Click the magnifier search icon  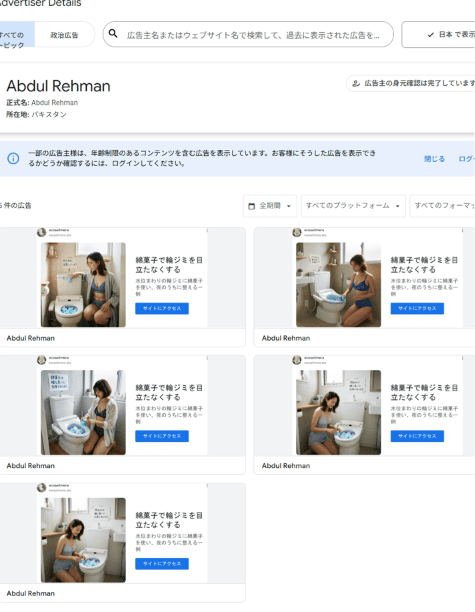click(x=113, y=34)
